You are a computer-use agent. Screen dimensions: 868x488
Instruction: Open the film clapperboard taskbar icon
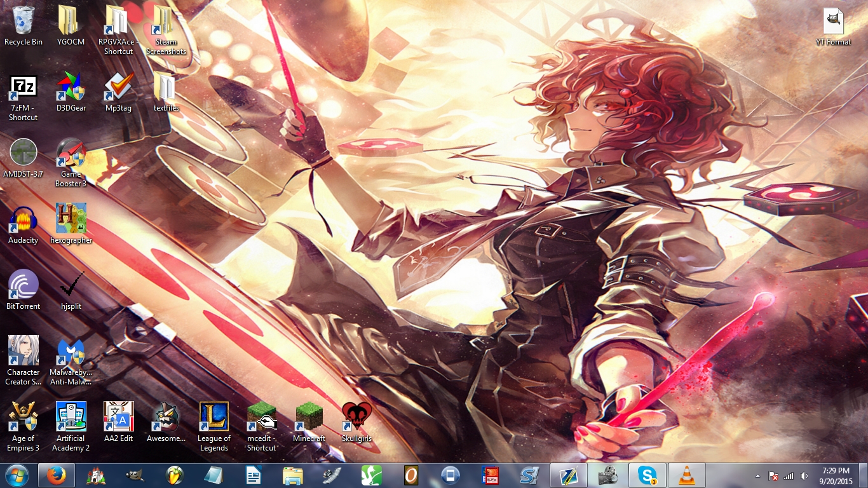[607, 475]
